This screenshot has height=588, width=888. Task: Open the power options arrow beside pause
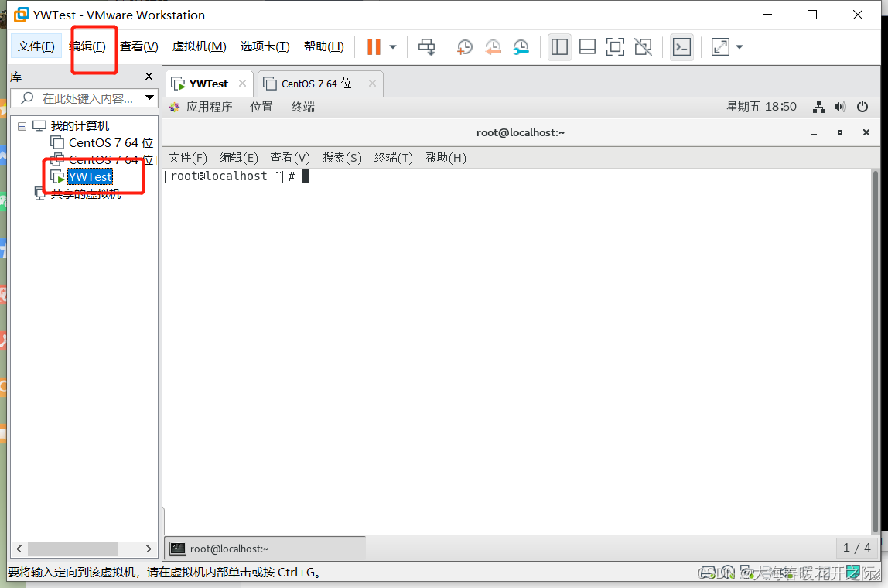coord(393,47)
